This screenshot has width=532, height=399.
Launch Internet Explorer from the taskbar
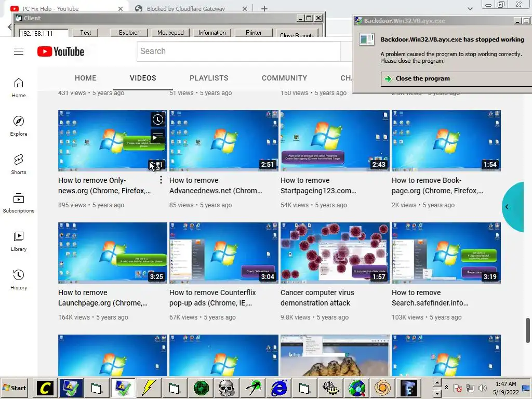[279, 388]
